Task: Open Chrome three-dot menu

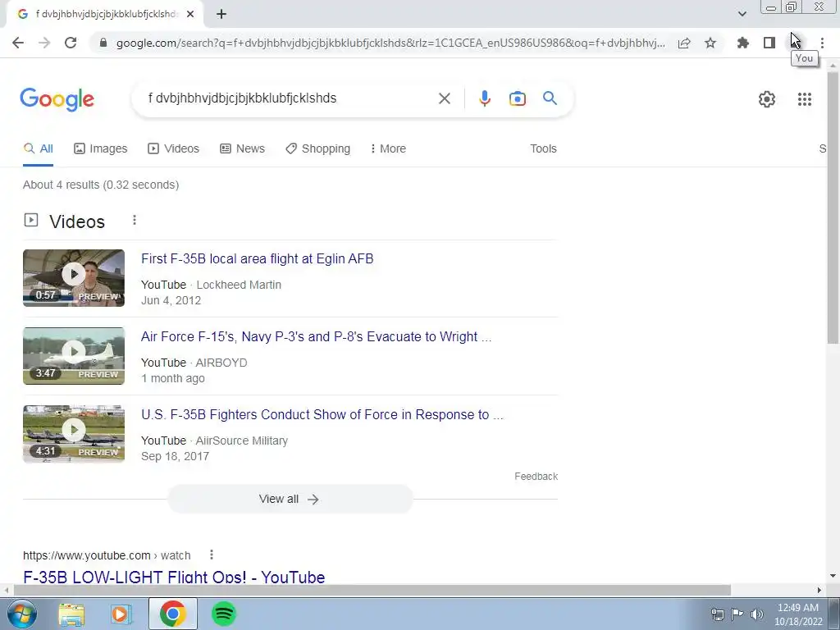Action: point(822,43)
